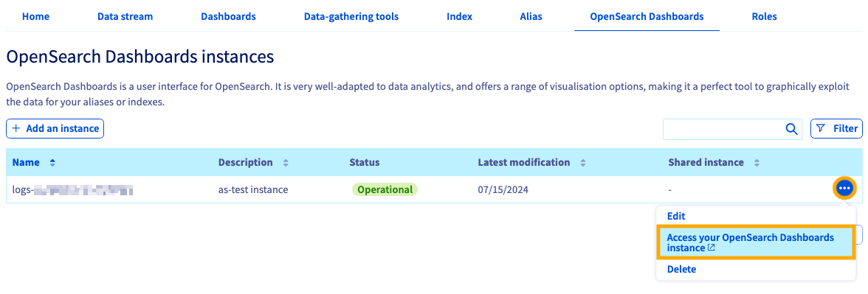
Task: Sort by Latest modification arrows
Action: coord(583,162)
